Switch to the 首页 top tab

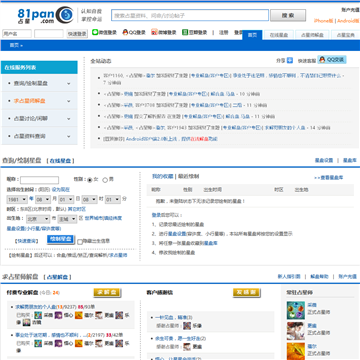coord(252,35)
